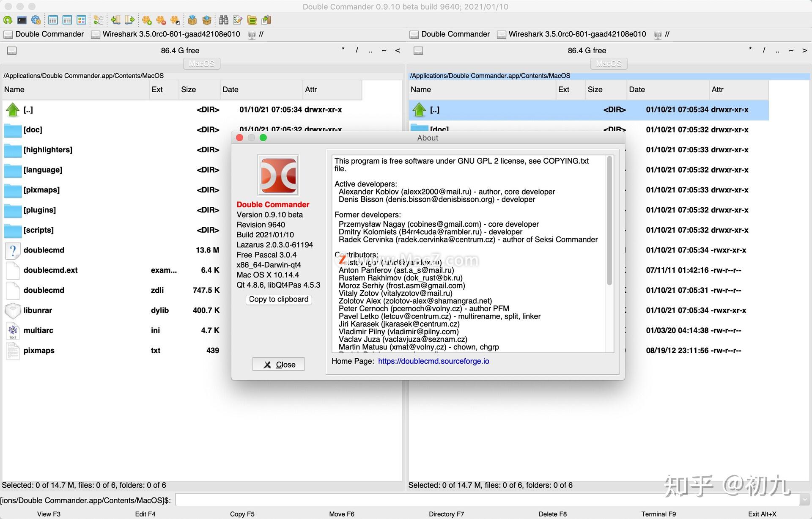
Task: Open the options gear icon
Action: pyautogui.click(x=36, y=20)
